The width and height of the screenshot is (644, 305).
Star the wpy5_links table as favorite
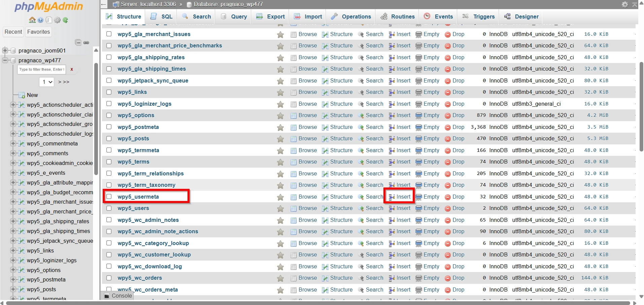click(x=280, y=93)
